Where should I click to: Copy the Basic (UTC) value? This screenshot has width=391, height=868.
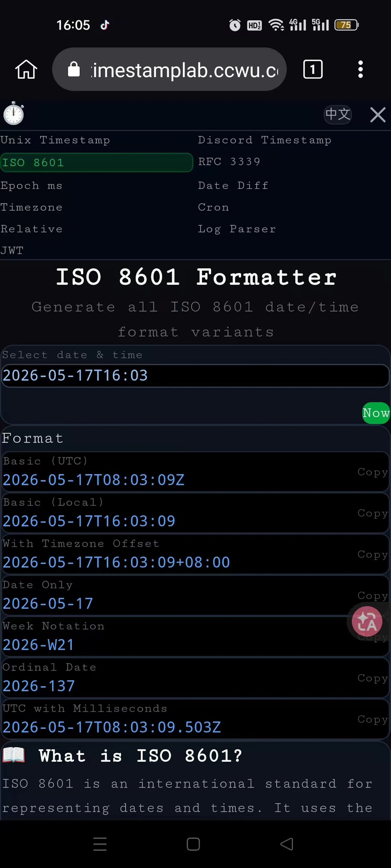tap(372, 472)
